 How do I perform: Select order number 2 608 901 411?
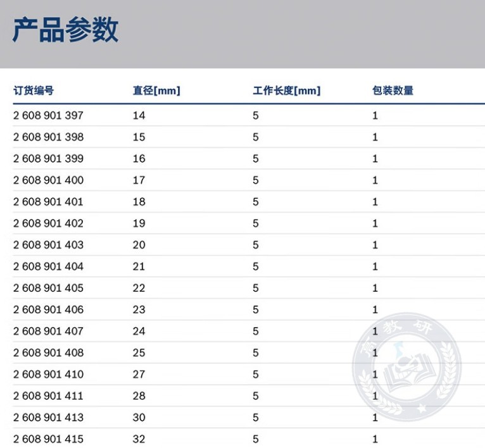click(48, 395)
